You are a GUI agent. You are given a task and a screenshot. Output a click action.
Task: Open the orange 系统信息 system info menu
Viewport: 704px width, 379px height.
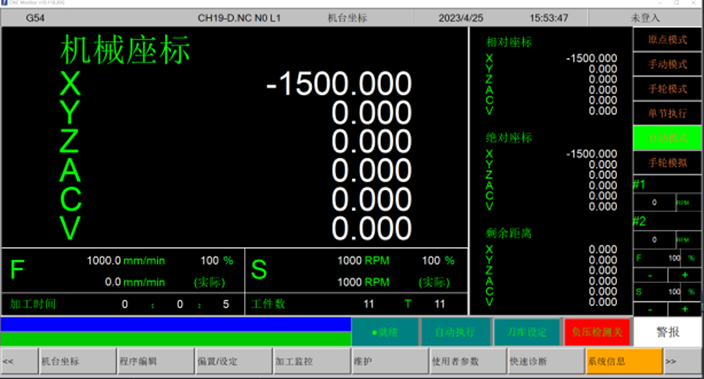(625, 361)
